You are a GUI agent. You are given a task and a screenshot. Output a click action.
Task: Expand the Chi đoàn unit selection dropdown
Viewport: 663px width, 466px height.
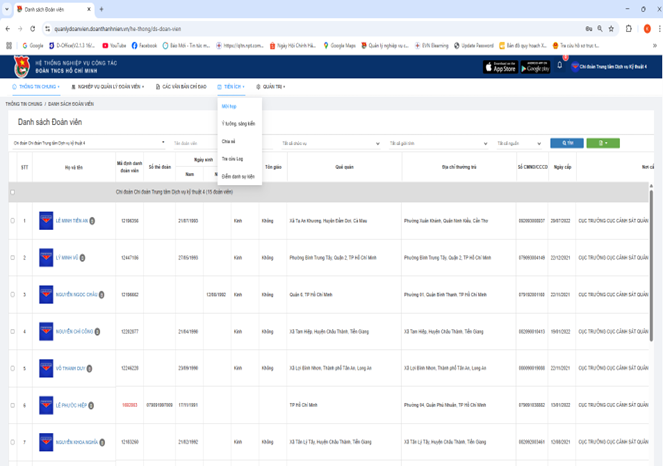(x=90, y=143)
